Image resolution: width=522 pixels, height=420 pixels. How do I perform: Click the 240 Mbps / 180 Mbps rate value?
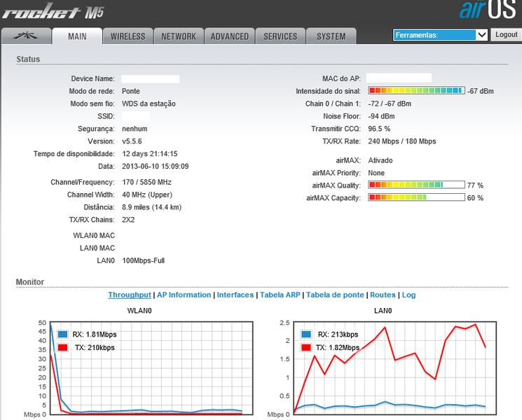coord(401,141)
